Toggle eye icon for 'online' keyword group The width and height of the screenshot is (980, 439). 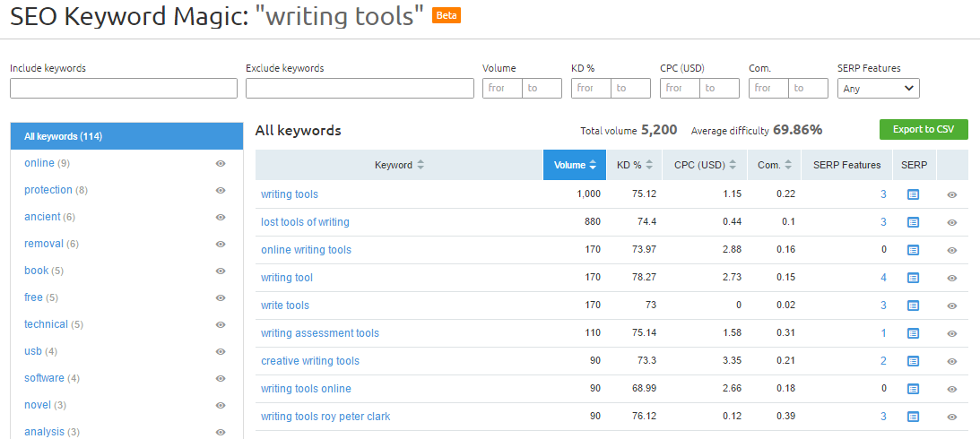point(221,164)
